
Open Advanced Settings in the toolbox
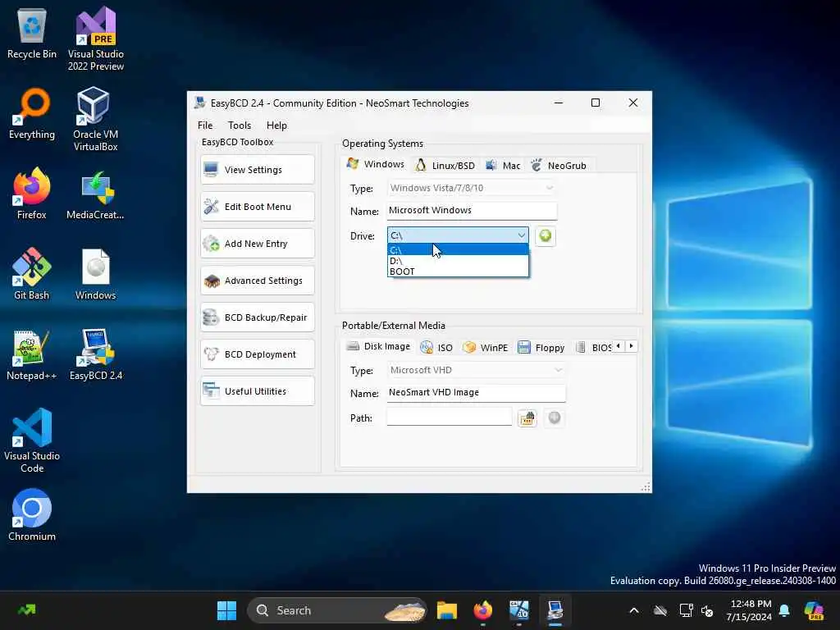pyautogui.click(x=257, y=281)
